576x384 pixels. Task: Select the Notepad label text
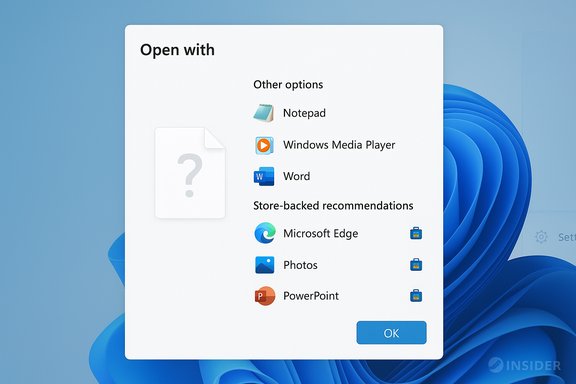[x=304, y=113]
